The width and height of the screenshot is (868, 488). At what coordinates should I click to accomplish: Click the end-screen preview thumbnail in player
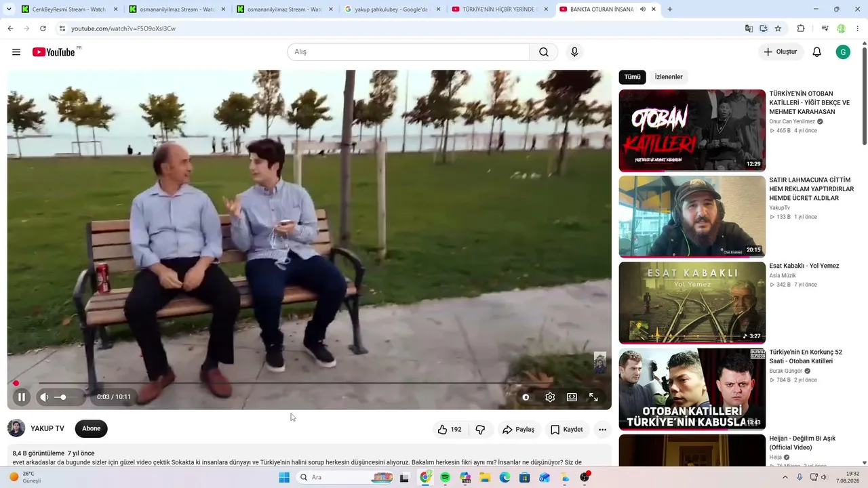[x=600, y=363]
